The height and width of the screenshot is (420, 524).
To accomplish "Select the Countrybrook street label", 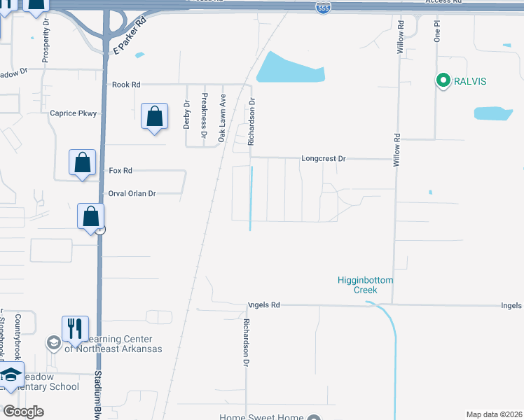I will [x=18, y=337].
